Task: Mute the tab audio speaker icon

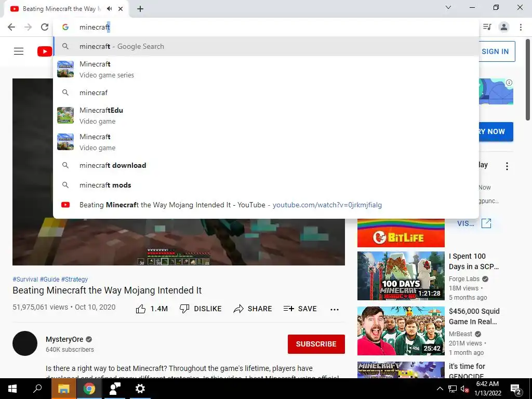Action: click(x=109, y=9)
